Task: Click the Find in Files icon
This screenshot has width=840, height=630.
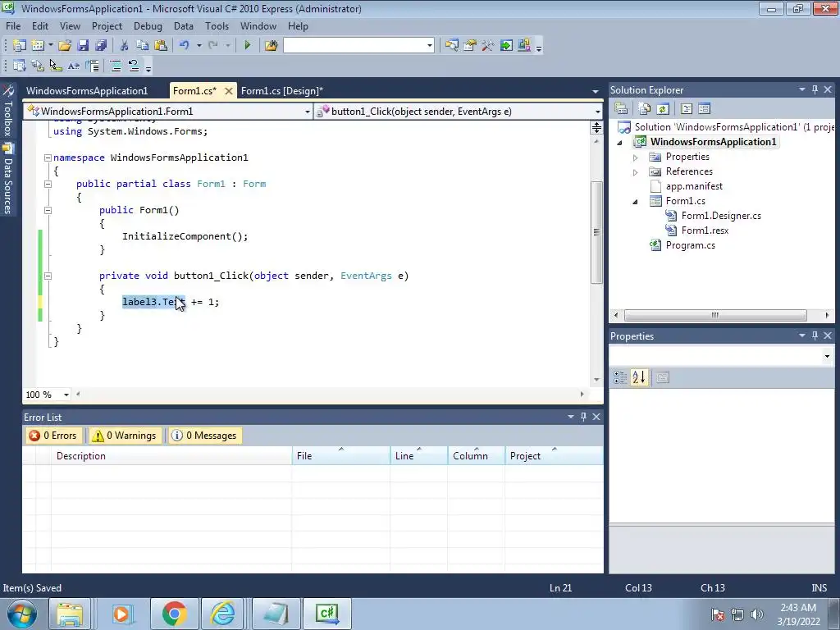Action: (x=271, y=46)
